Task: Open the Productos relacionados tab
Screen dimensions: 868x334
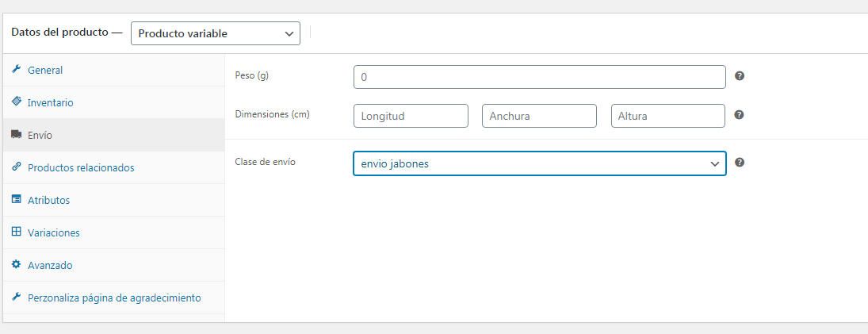Action: point(113,167)
